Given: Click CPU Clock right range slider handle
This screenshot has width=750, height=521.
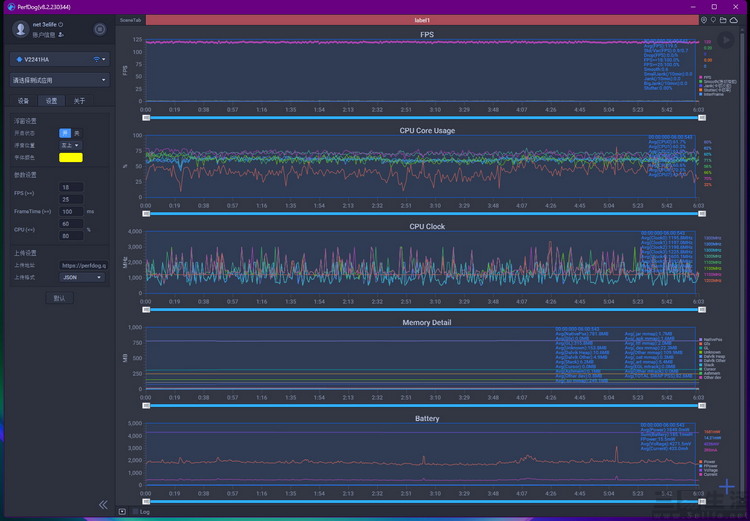Looking at the screenshot, I should 702,310.
